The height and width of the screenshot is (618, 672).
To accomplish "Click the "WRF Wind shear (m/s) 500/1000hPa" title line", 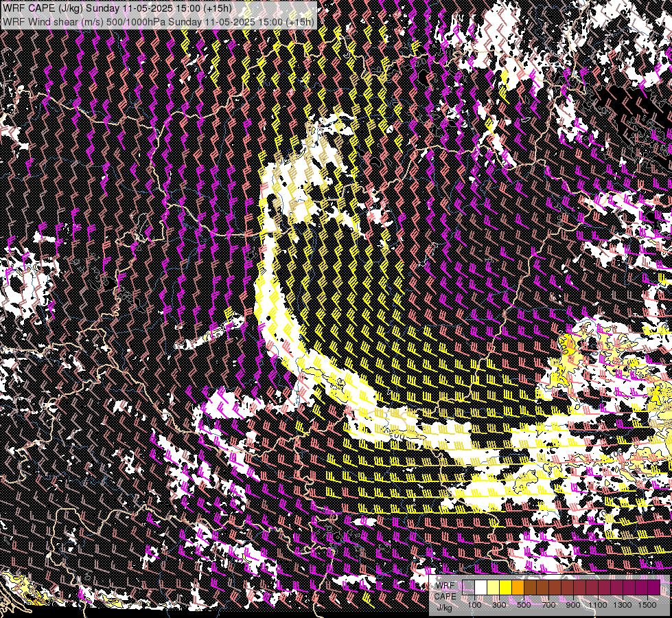I will tap(158, 21).
